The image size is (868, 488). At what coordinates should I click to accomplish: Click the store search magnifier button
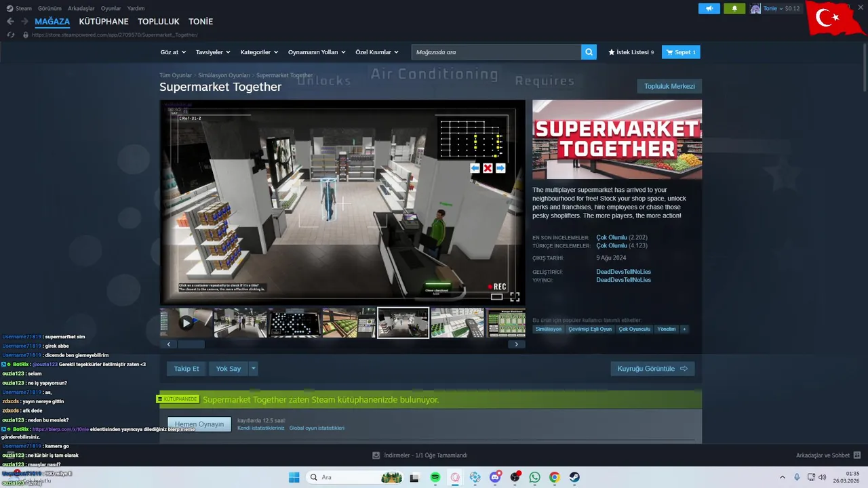coord(589,52)
